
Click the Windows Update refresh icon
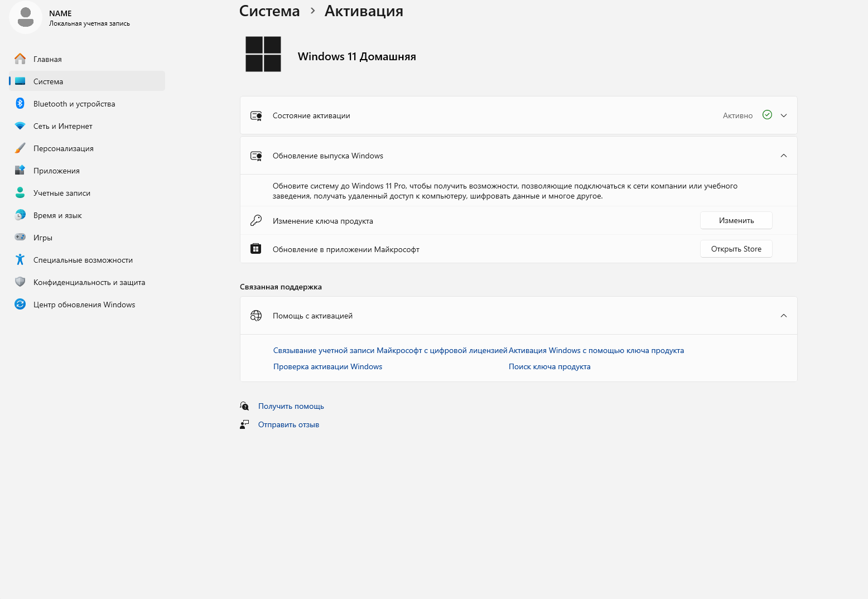click(20, 304)
